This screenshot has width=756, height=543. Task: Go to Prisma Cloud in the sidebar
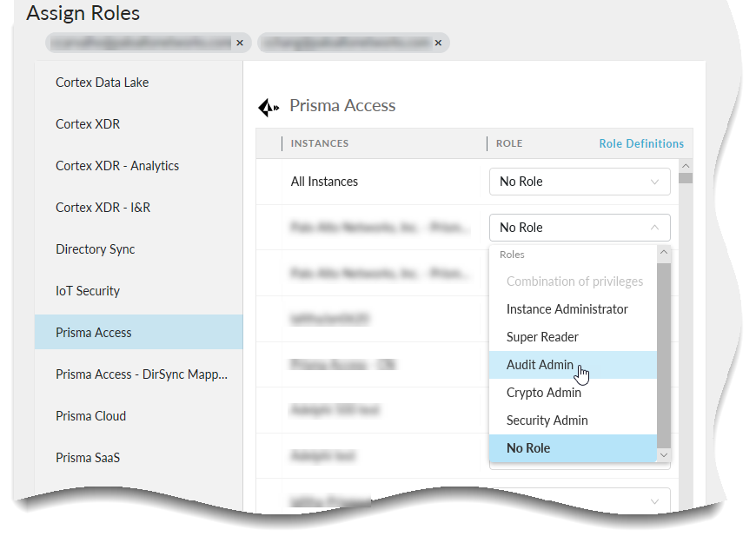(90, 416)
